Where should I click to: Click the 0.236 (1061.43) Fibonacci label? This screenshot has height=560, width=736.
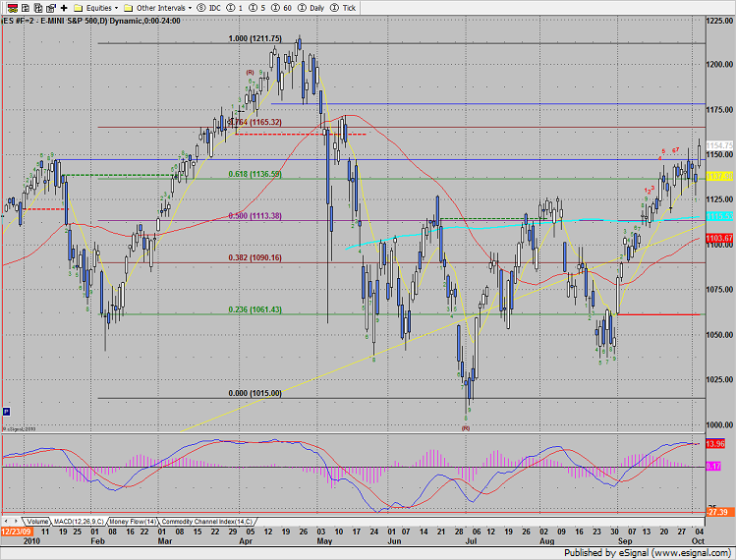pyautogui.click(x=255, y=309)
